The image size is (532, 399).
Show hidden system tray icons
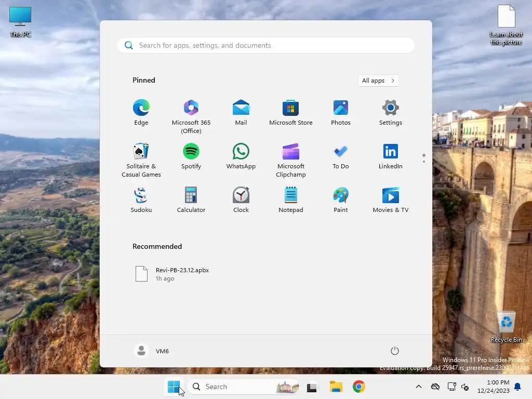tap(419, 387)
